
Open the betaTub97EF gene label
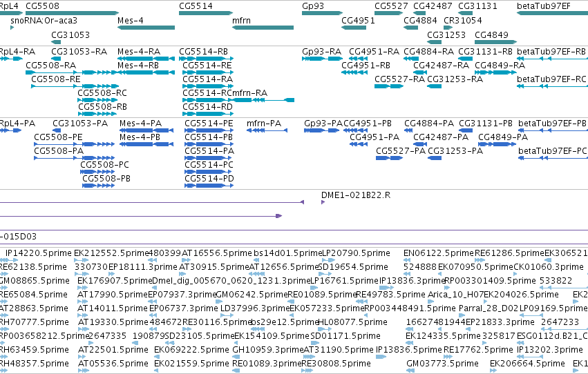543,6
